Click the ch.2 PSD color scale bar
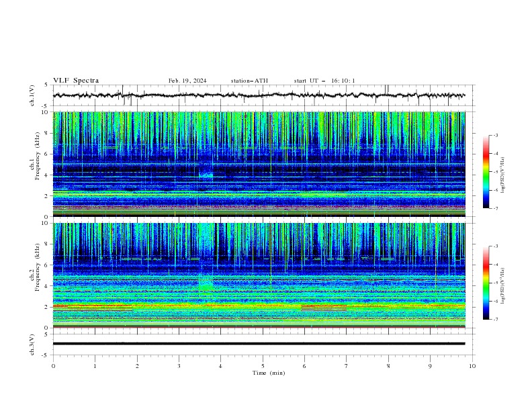The width and height of the screenshot is (532, 411). [x=486, y=283]
